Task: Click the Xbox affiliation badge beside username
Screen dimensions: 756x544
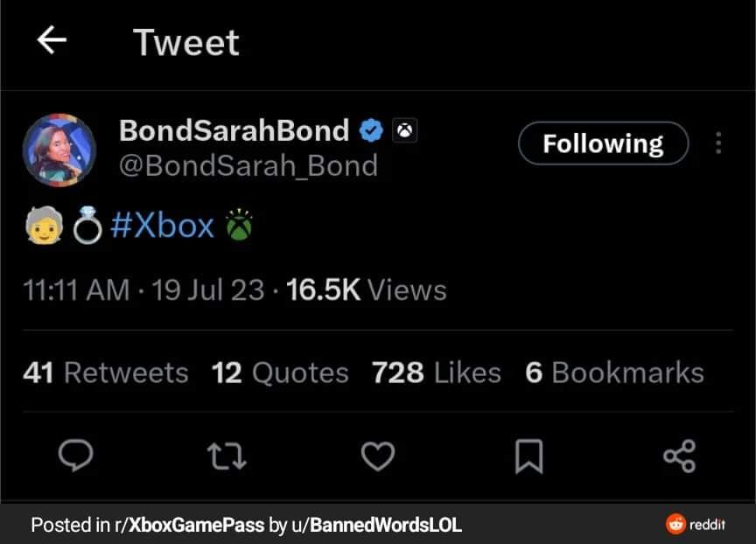Action: click(405, 131)
